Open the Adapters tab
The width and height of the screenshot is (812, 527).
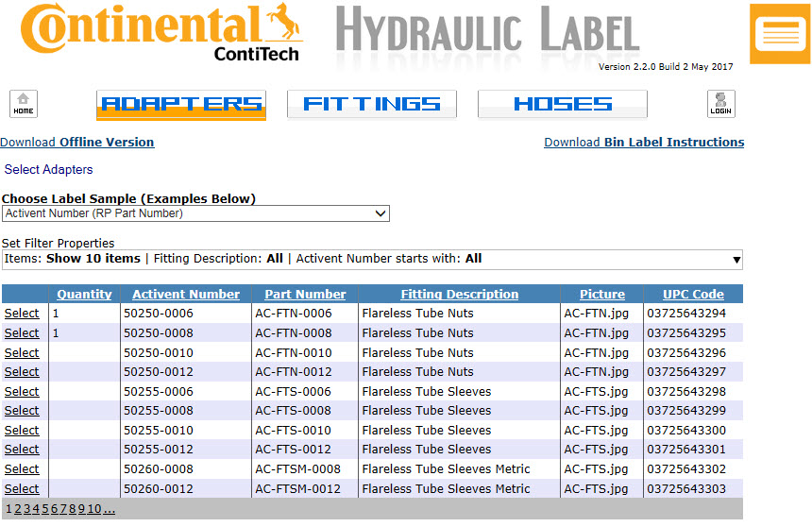pyautogui.click(x=181, y=105)
